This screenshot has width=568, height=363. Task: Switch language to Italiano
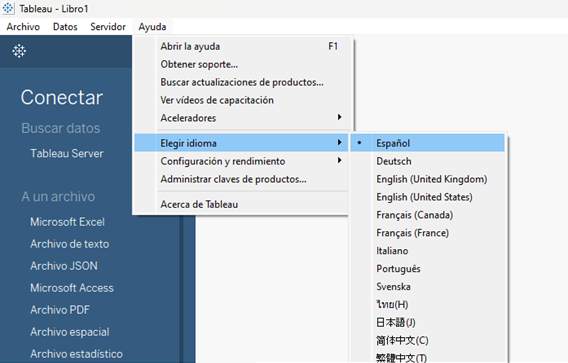[427, 251]
